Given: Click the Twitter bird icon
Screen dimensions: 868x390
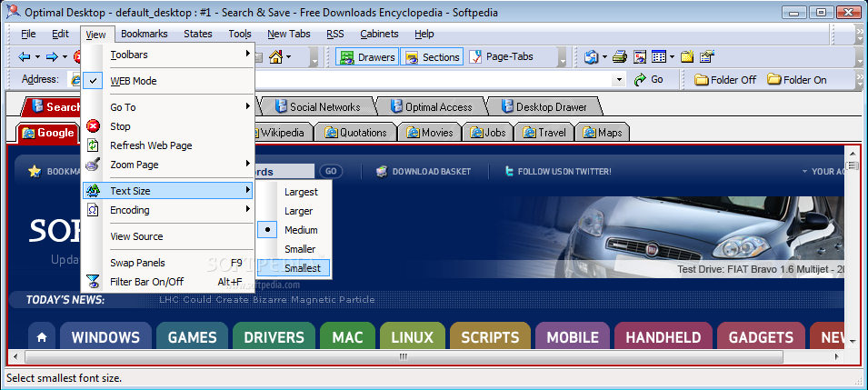Looking at the screenshot, I should coord(509,172).
